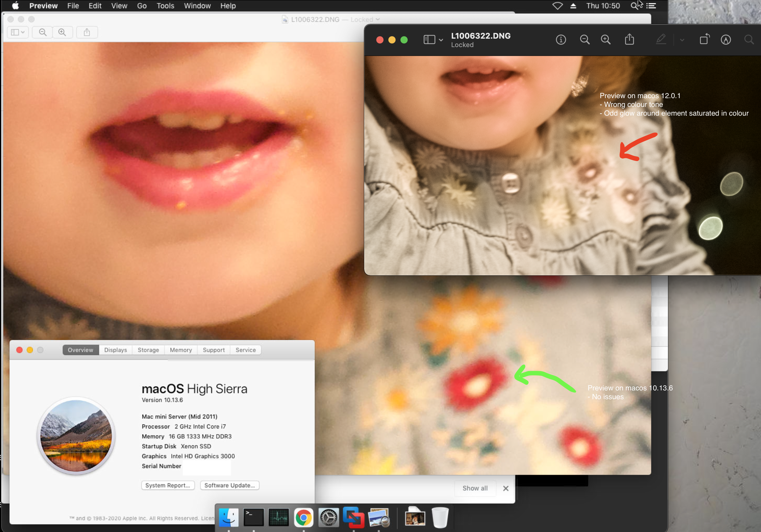The width and height of the screenshot is (761, 532).
Task: Switch to the Displays tab
Action: pyautogui.click(x=115, y=350)
